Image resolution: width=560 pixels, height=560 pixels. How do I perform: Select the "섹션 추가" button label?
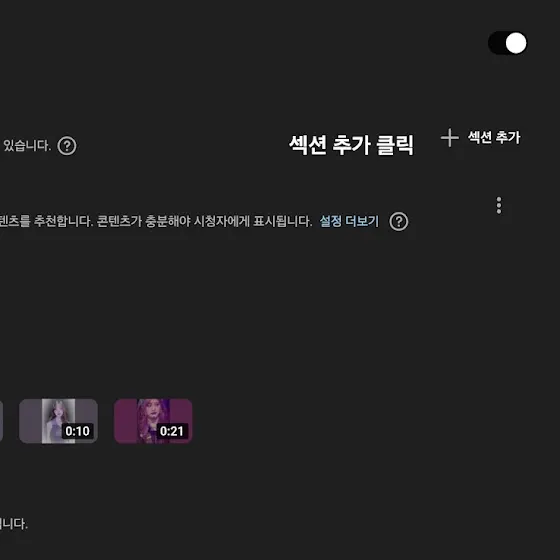(494, 138)
